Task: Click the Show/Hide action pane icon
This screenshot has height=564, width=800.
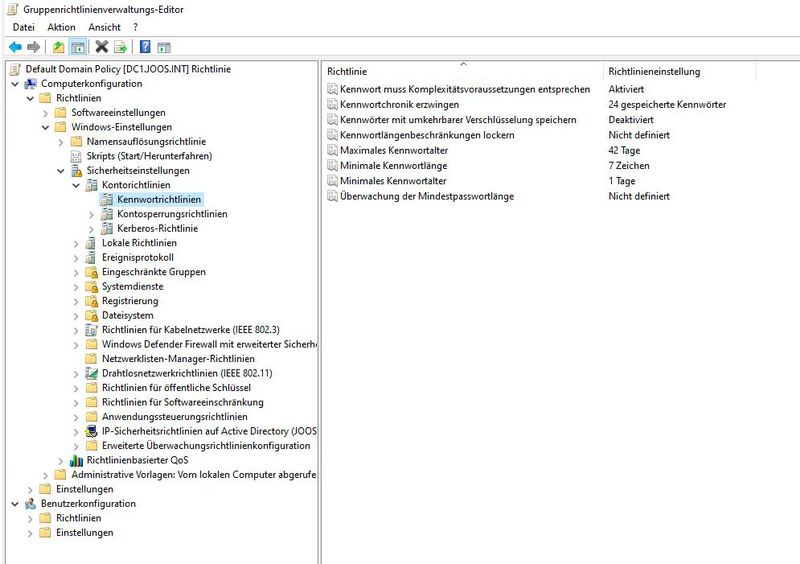Action: (x=164, y=48)
